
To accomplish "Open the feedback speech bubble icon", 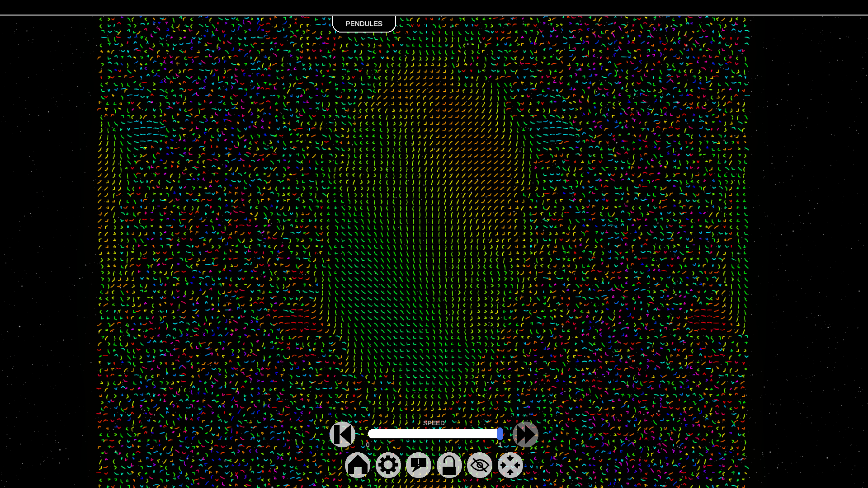I will [x=419, y=465].
